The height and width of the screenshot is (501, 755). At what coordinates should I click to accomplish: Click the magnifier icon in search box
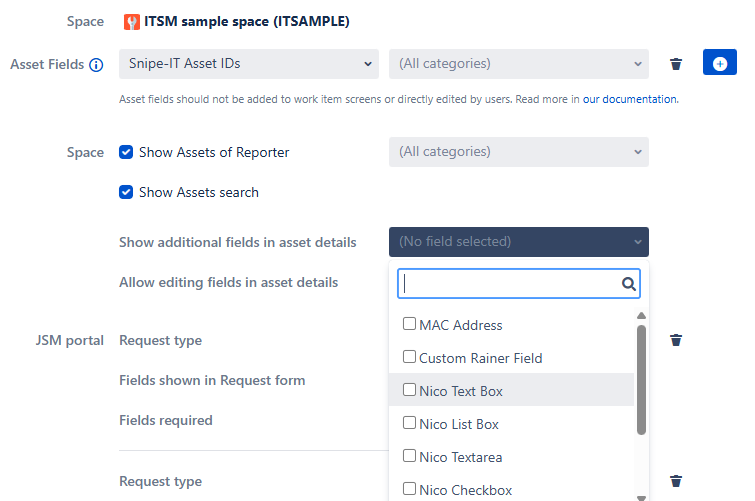[629, 284]
